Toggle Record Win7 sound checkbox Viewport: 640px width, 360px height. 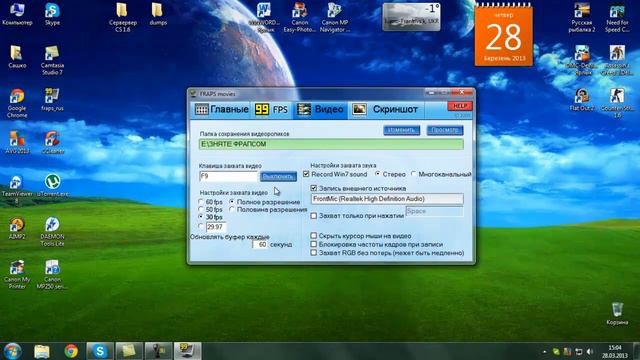coord(306,174)
